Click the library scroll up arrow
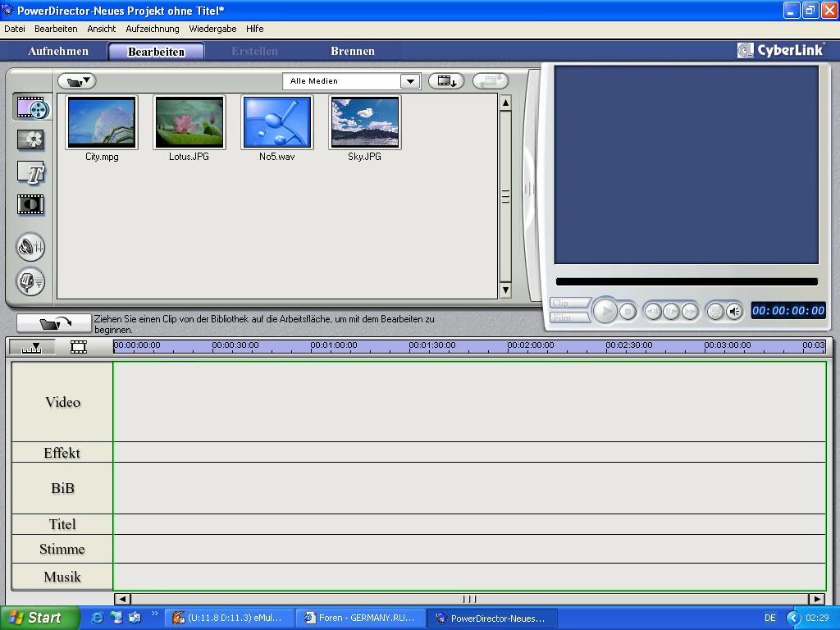 [505, 103]
